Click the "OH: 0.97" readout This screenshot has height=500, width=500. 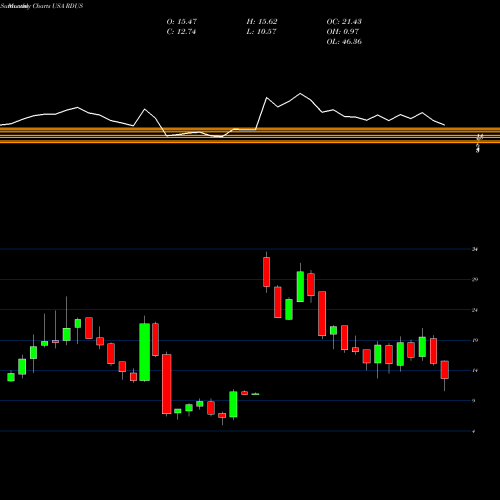tap(343, 32)
